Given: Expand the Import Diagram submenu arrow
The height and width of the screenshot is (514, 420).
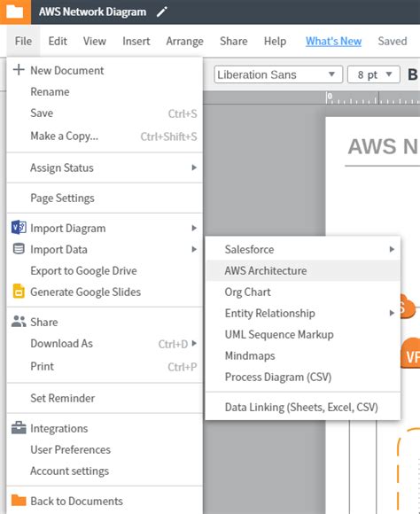Looking at the screenshot, I should click(194, 228).
